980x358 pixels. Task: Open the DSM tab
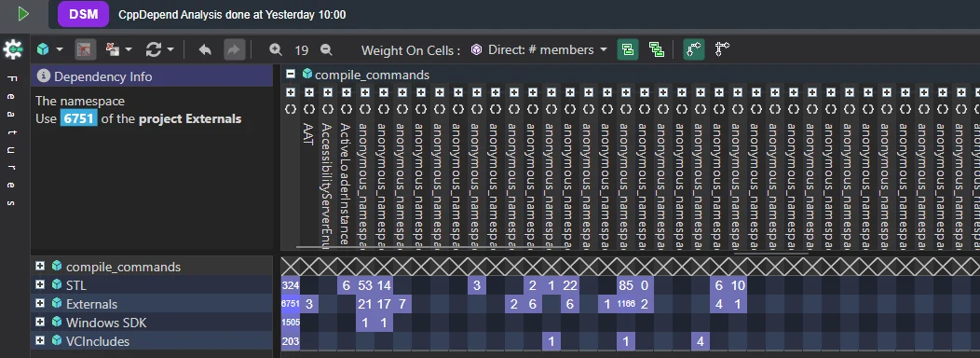tap(83, 14)
